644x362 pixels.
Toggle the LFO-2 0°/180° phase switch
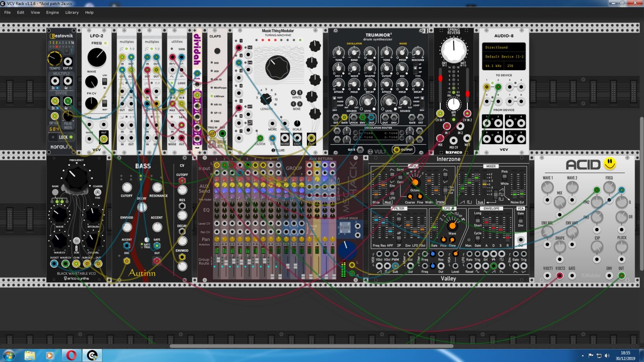point(105,103)
